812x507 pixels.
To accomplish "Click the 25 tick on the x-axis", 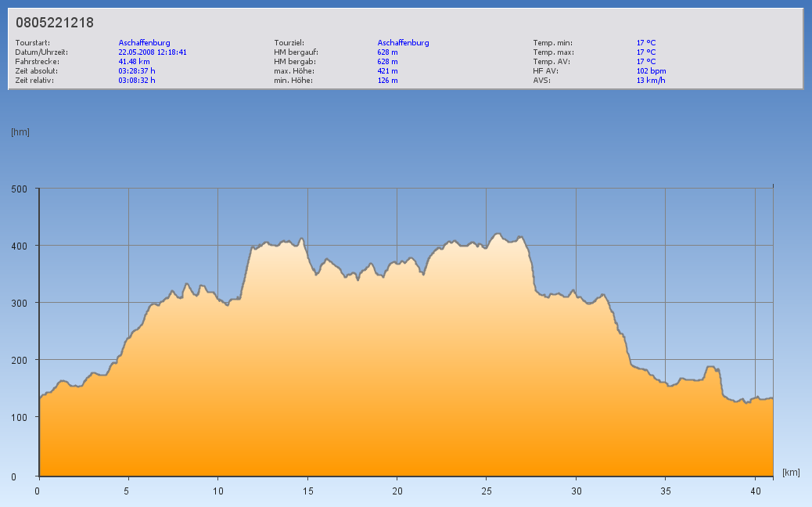I will [487, 491].
